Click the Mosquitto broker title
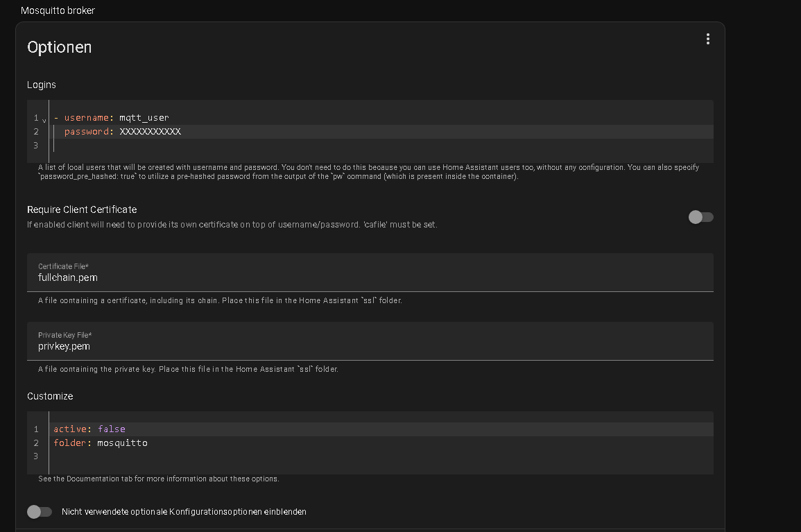 (58, 10)
